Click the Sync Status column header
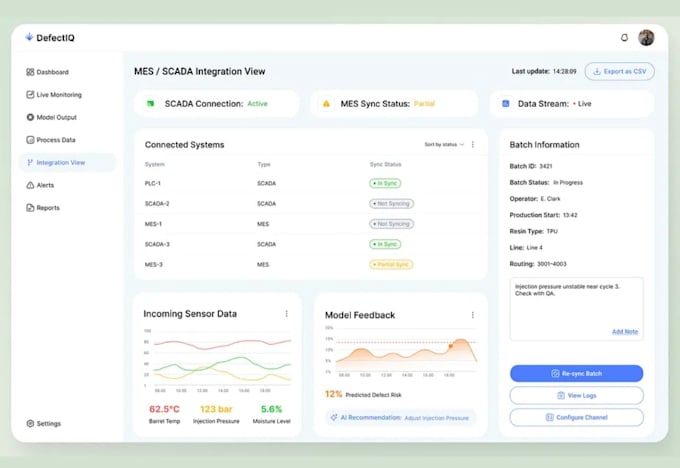This screenshot has width=680, height=468. click(386, 164)
